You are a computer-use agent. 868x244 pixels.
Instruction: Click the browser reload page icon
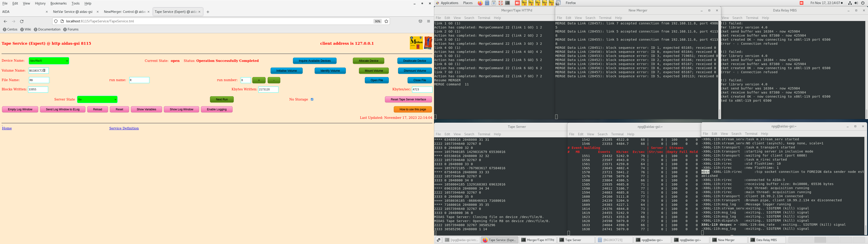coord(21,21)
